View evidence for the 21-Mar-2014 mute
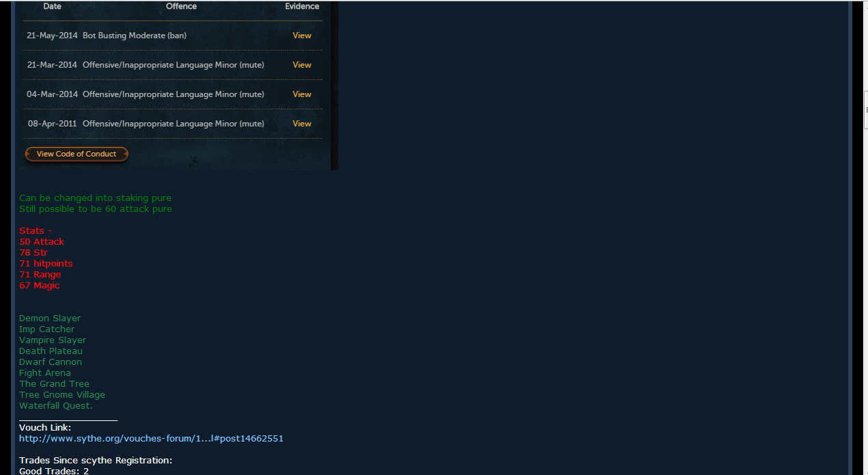 301,65
